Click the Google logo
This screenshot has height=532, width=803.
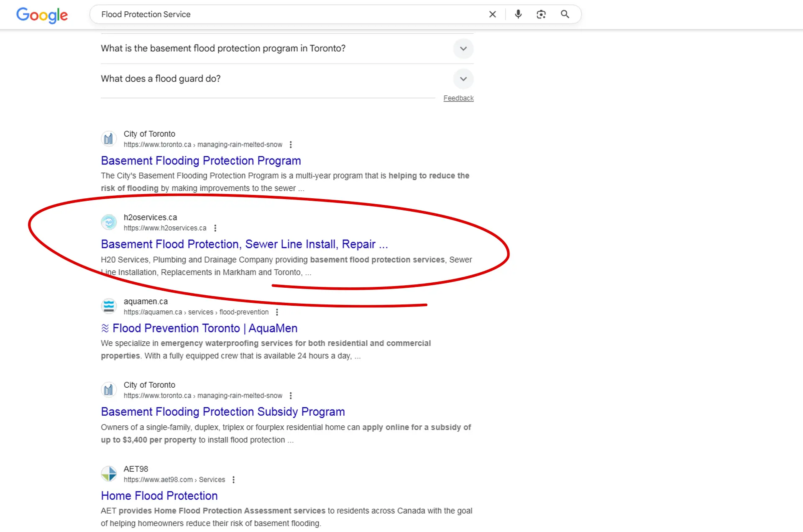42,15
